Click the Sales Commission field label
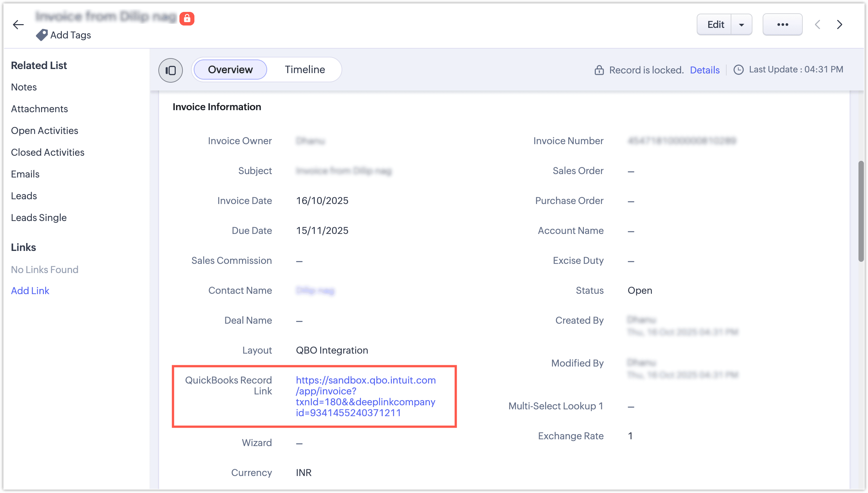 point(232,261)
